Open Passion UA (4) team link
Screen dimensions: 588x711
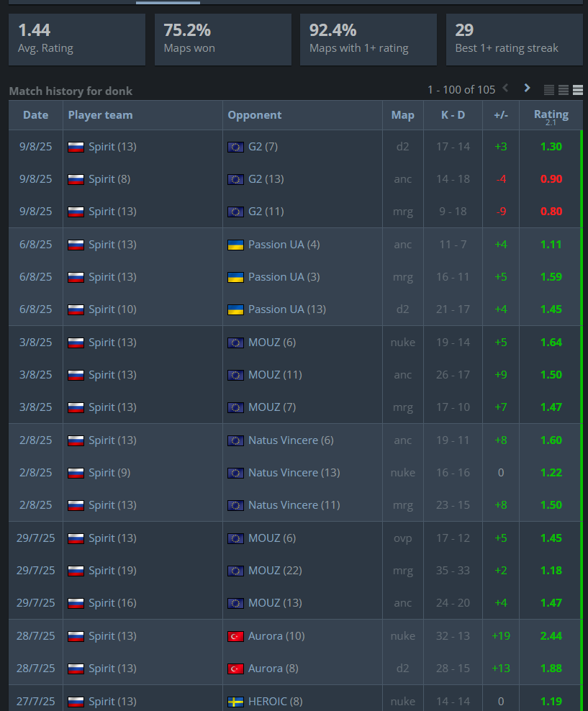284,245
